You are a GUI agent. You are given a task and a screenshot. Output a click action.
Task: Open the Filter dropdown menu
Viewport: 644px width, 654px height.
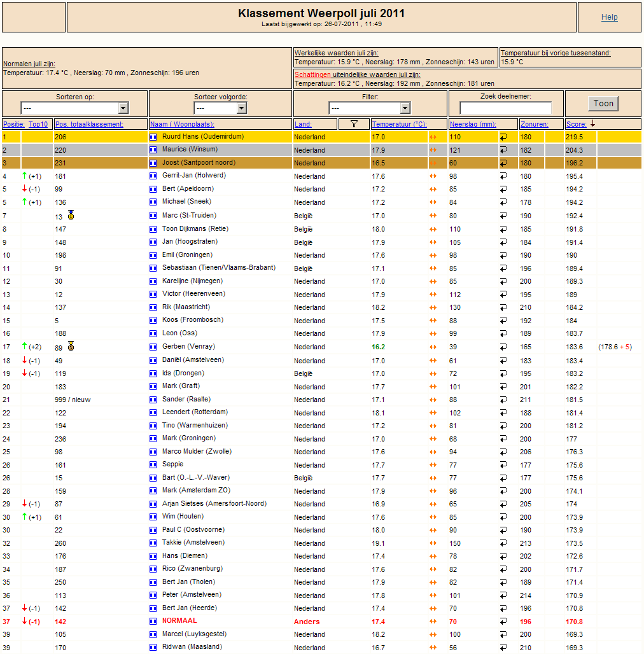tap(370, 108)
